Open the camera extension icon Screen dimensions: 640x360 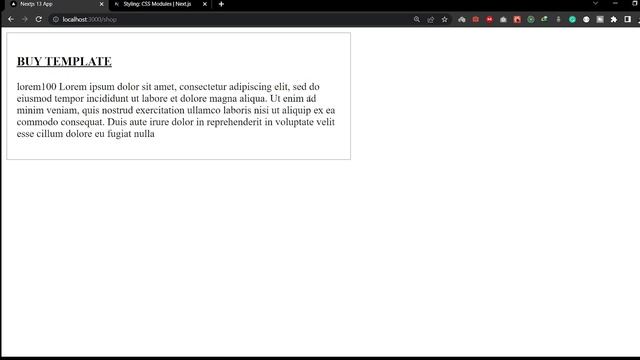[x=503, y=19]
